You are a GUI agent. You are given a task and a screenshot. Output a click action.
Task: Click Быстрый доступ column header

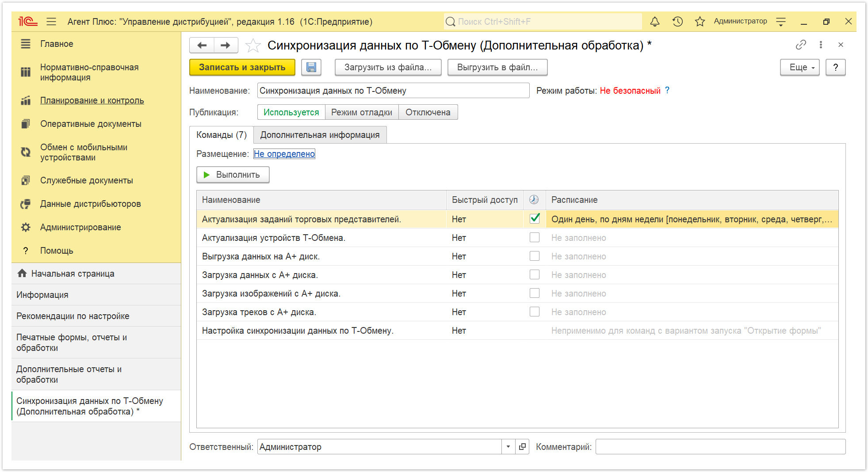point(485,200)
